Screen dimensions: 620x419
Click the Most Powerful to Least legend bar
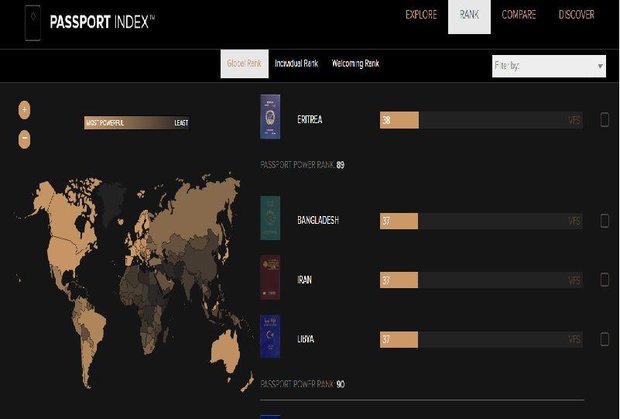136,123
